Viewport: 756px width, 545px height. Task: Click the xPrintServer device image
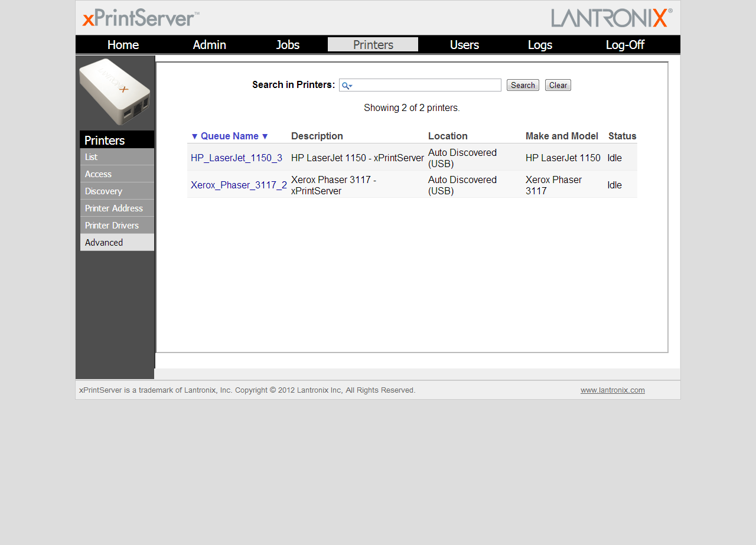tap(115, 92)
